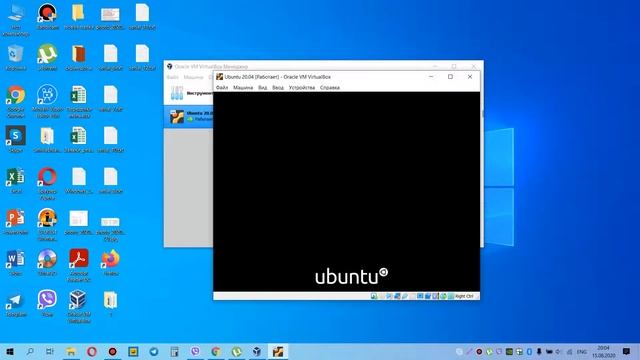This screenshot has height=360, width=640.
Task: Maximize the Ubuntu 20.04 VirtualBox window
Action: click(x=450, y=76)
